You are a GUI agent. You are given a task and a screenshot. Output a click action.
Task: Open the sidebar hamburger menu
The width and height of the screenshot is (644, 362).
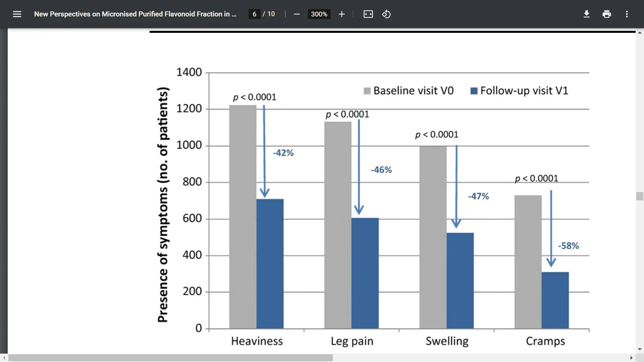click(17, 14)
